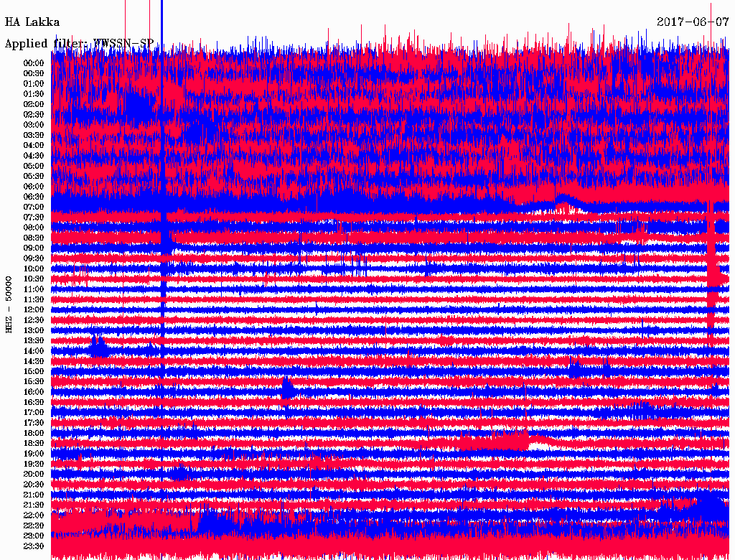Select the 15:30 time label
Viewport: 735px width, 560px height.
(x=34, y=382)
